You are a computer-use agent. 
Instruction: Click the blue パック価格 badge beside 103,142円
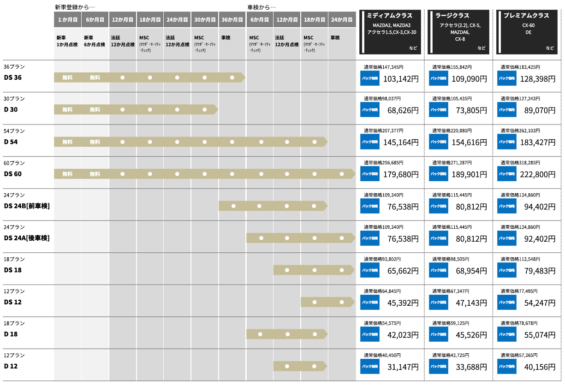369,78
